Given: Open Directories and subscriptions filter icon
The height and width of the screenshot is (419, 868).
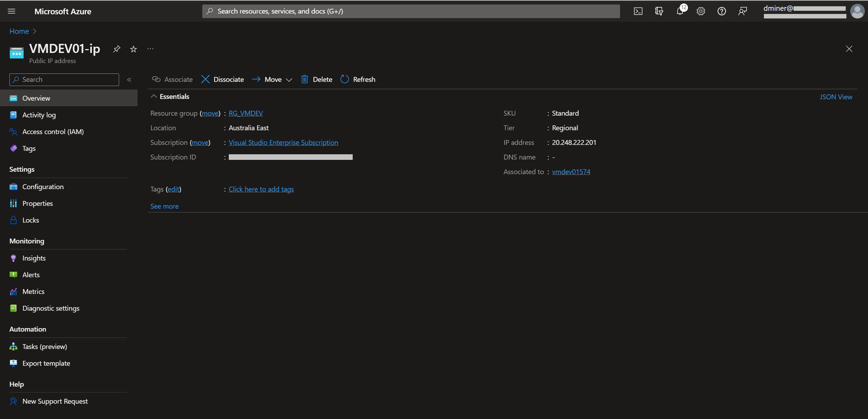Looking at the screenshot, I should click(x=659, y=11).
